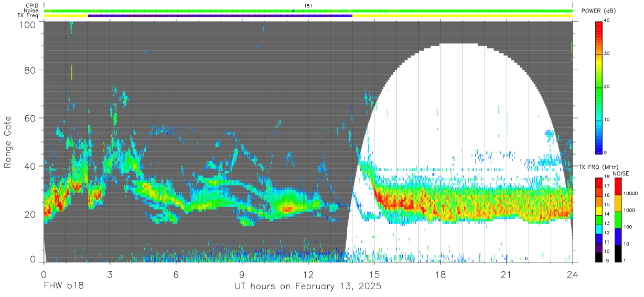Click the NOISE color scale bar
This screenshot has height=297, width=644.
[x=618, y=219]
